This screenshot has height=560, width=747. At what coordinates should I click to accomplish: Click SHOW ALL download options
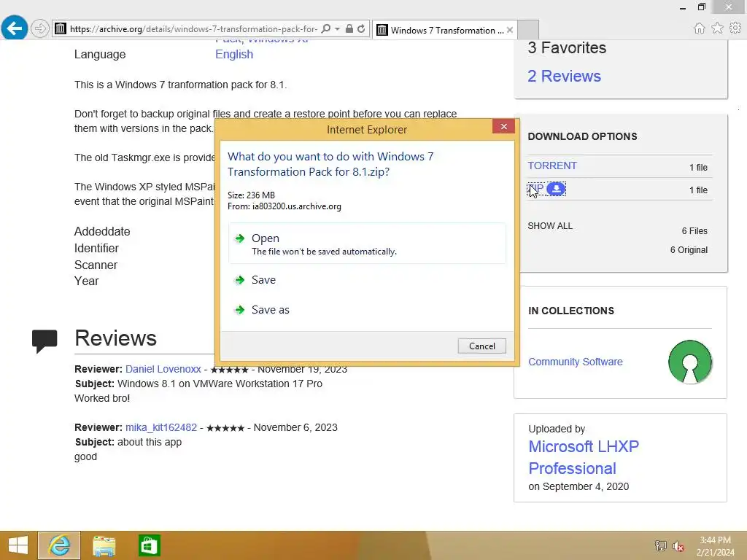[550, 226]
